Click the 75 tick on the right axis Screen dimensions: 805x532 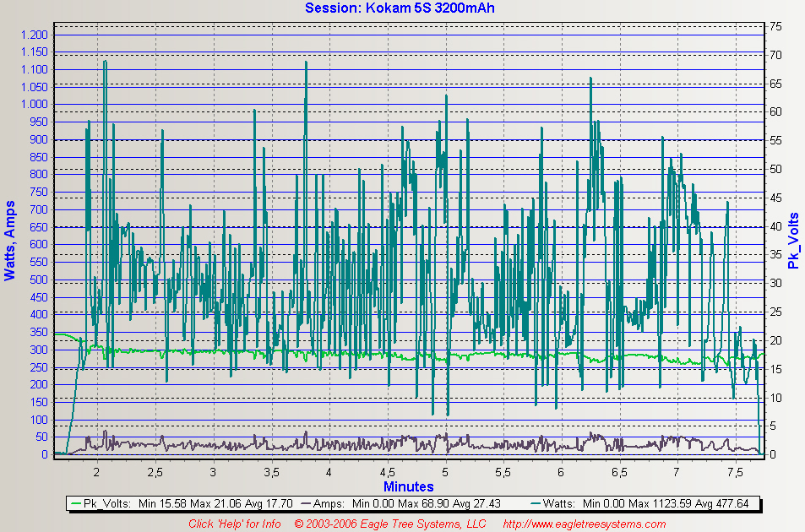click(x=775, y=26)
